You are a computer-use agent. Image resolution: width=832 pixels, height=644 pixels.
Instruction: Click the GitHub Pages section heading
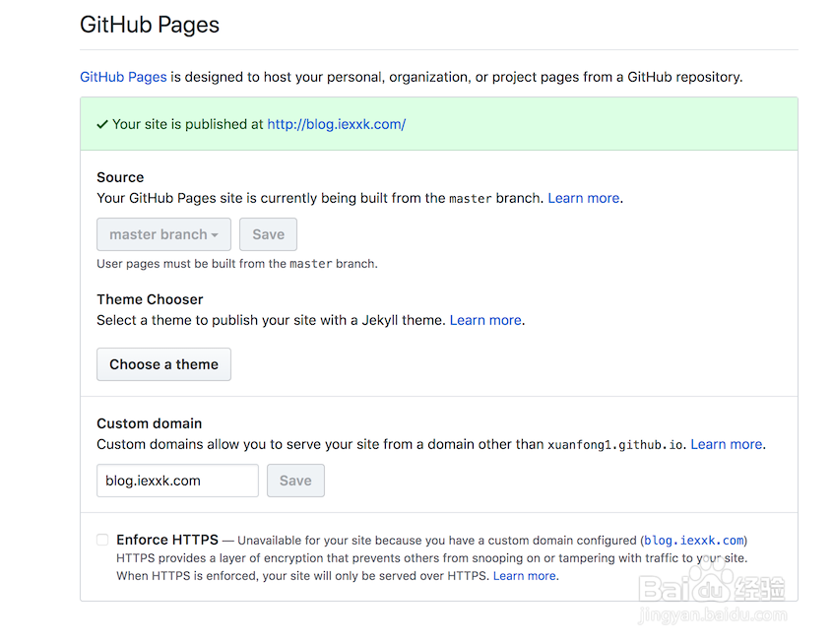pos(150,25)
